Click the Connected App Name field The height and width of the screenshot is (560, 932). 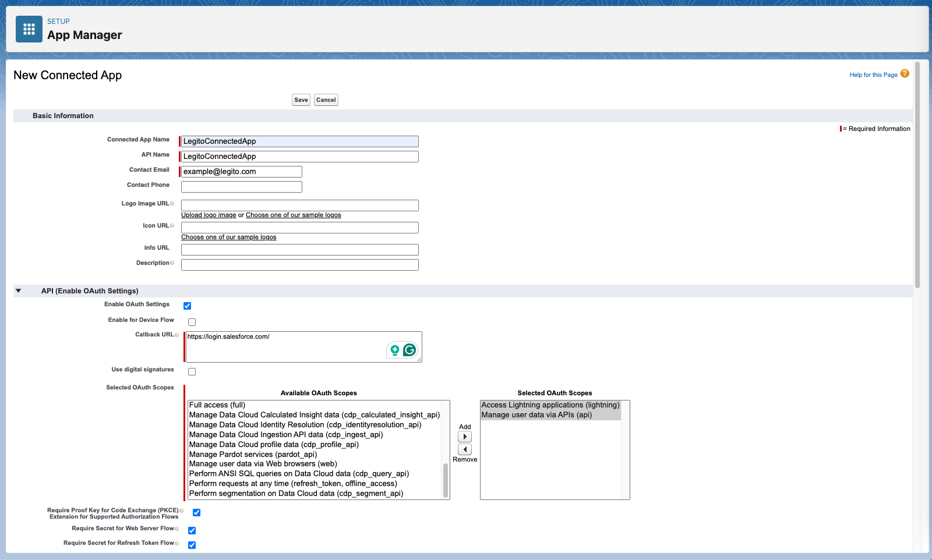300,141
